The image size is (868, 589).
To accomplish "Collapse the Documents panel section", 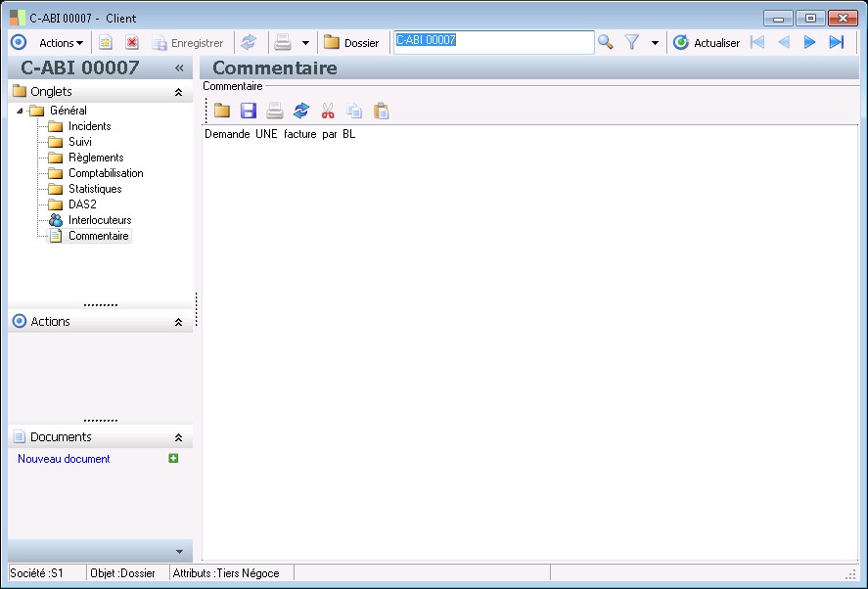I will [178, 437].
